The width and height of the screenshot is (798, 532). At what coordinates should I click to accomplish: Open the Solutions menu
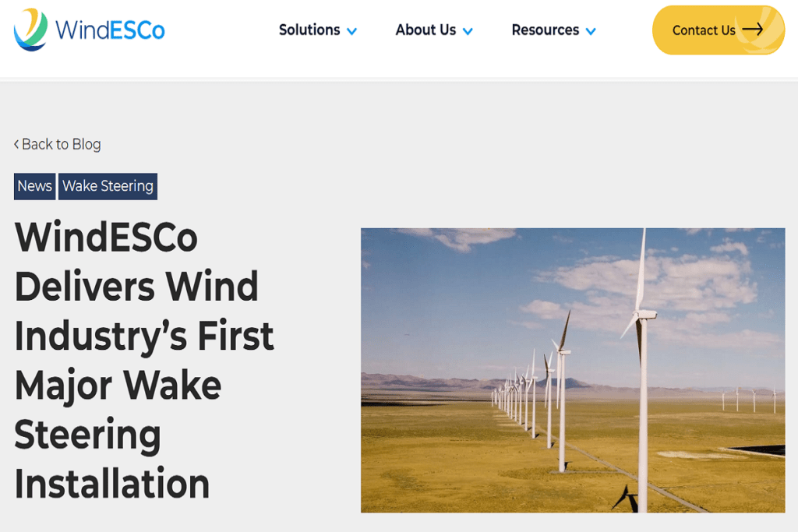[309, 30]
